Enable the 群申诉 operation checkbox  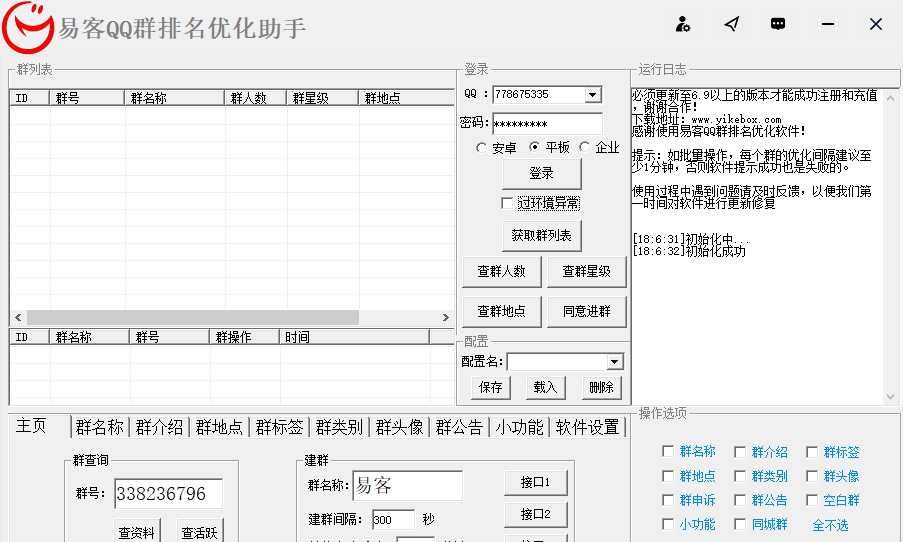click(x=668, y=500)
